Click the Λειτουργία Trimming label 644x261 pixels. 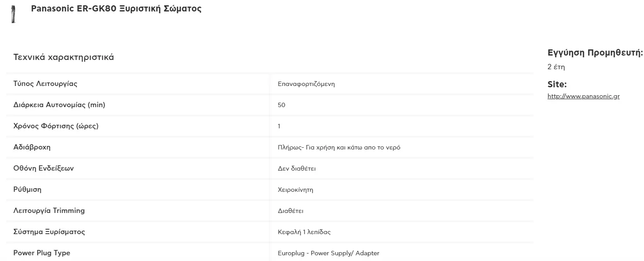point(49,211)
